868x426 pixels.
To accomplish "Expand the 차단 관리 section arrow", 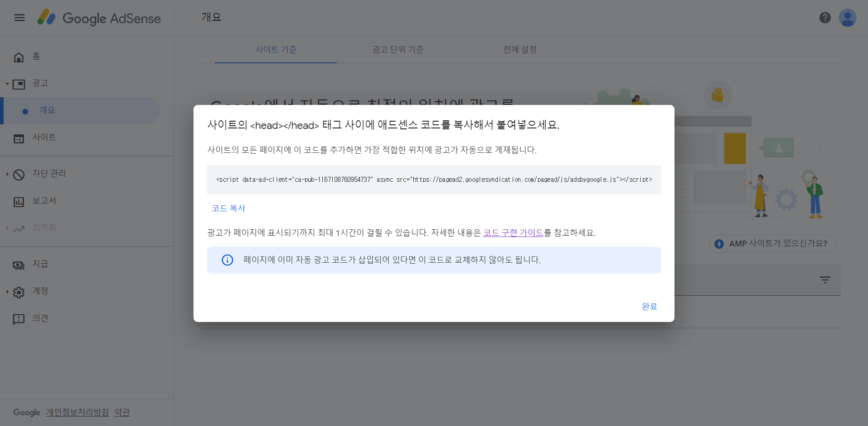I will tap(7, 174).
